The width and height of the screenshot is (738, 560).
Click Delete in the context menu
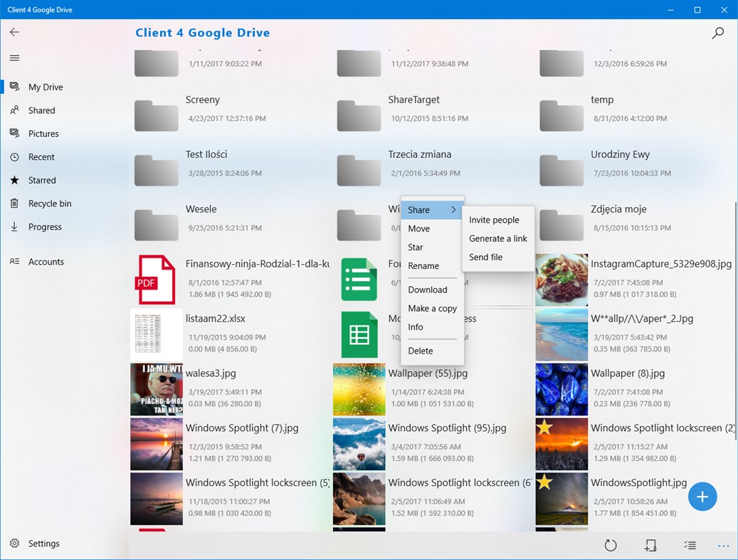420,351
